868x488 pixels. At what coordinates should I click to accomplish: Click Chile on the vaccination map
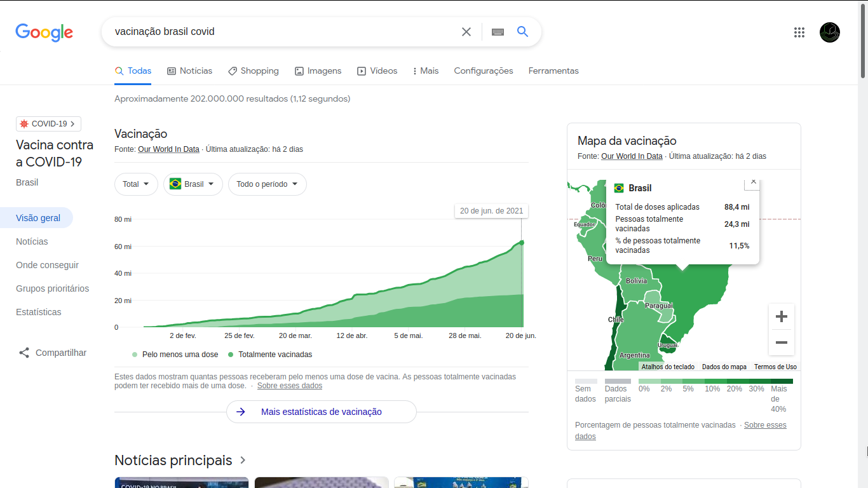click(615, 320)
